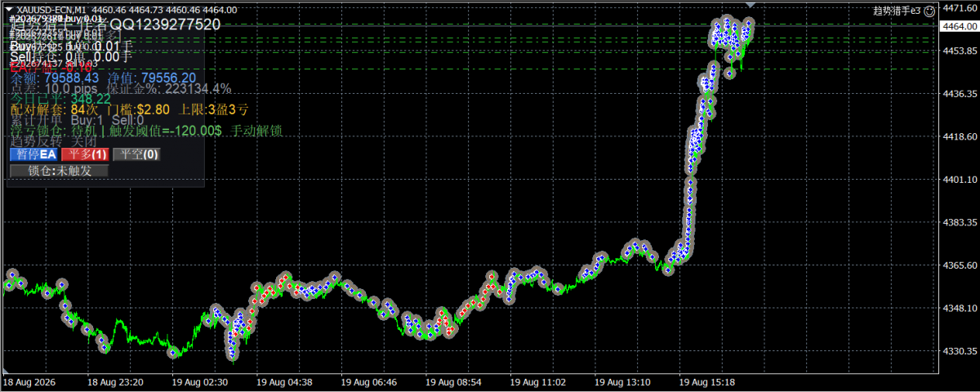980x392 pixels.
Task: Click the 上限:3盈3亏 limit text
Action: point(214,109)
